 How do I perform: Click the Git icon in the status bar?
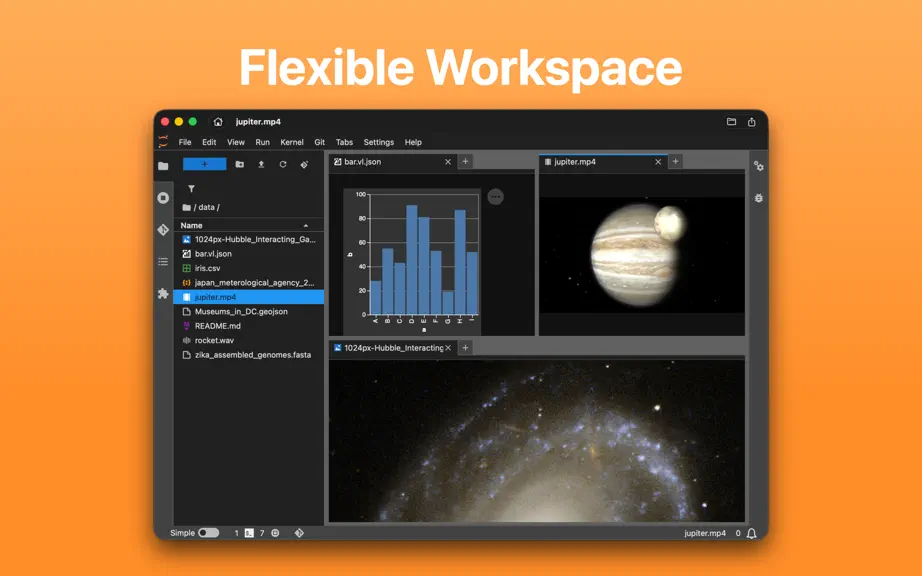point(299,533)
